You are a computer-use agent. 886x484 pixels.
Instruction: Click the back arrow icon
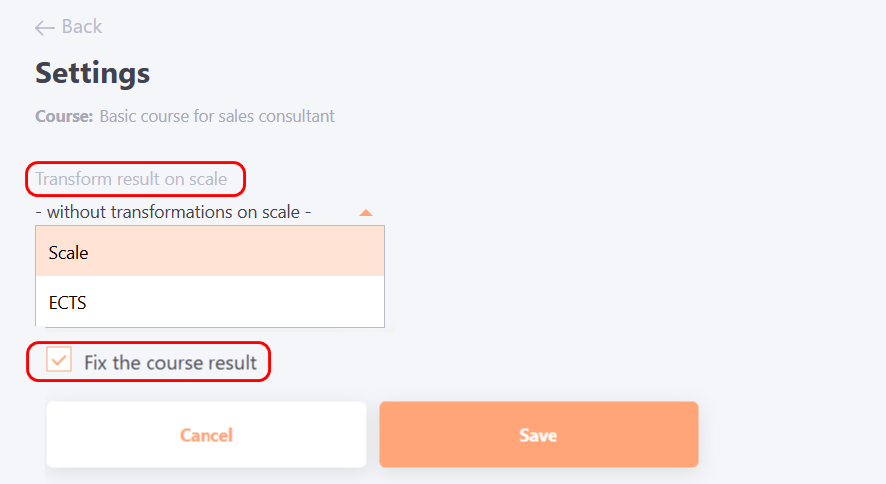[44, 27]
